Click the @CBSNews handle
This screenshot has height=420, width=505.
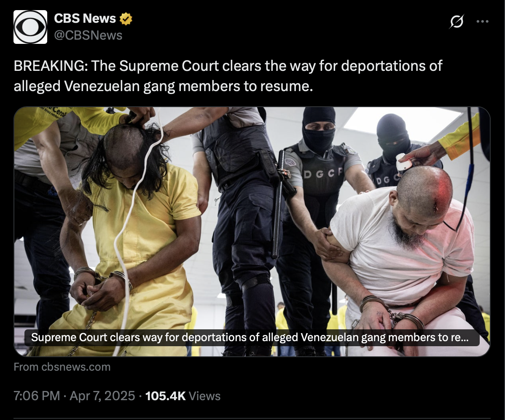[x=88, y=35]
